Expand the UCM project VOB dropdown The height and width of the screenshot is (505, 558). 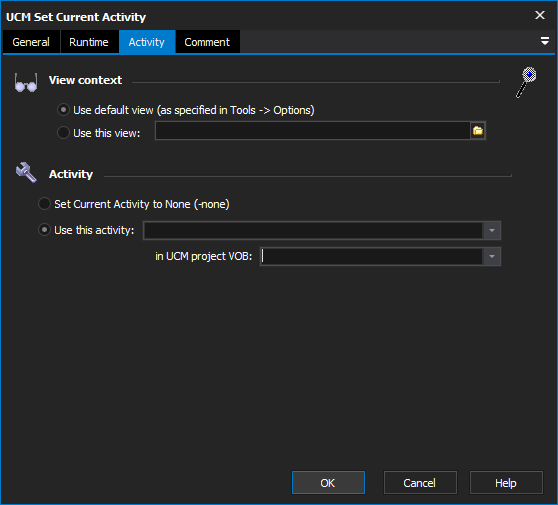tap(492, 257)
